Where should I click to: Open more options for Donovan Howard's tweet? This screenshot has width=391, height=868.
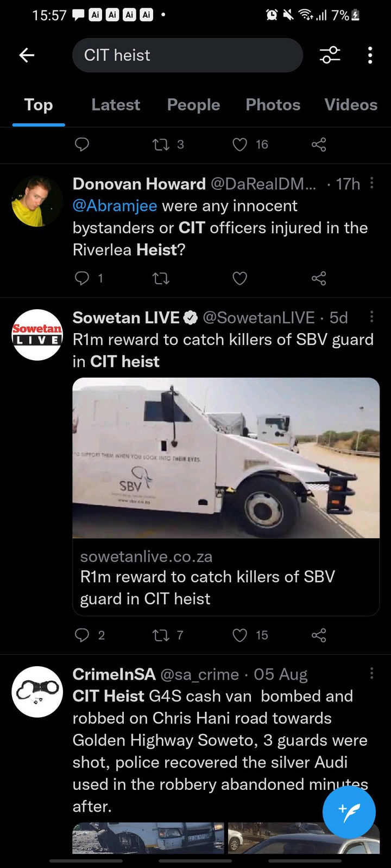pyautogui.click(x=371, y=183)
